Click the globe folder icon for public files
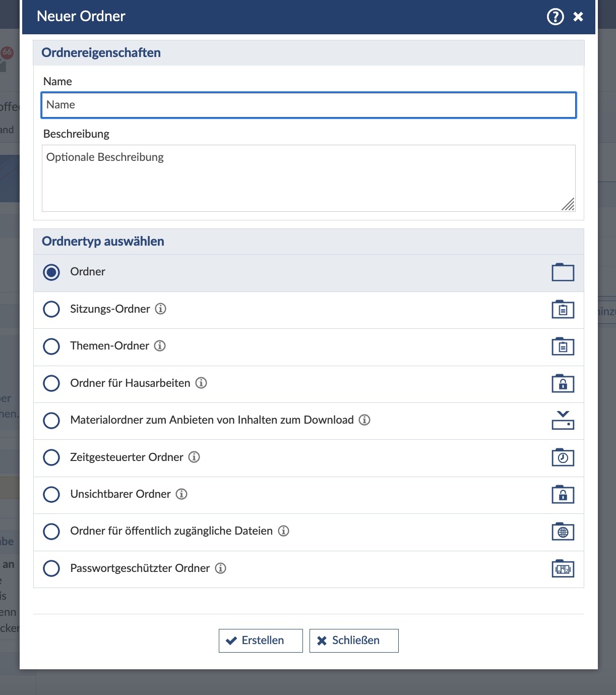 point(563,531)
